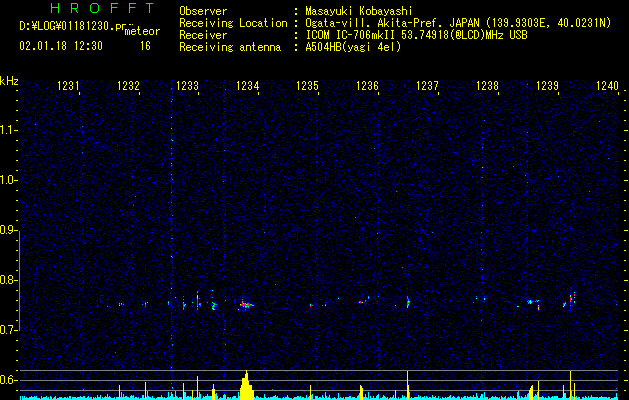Click the 1239 time marker
This screenshot has width=629, height=400.
[547, 86]
